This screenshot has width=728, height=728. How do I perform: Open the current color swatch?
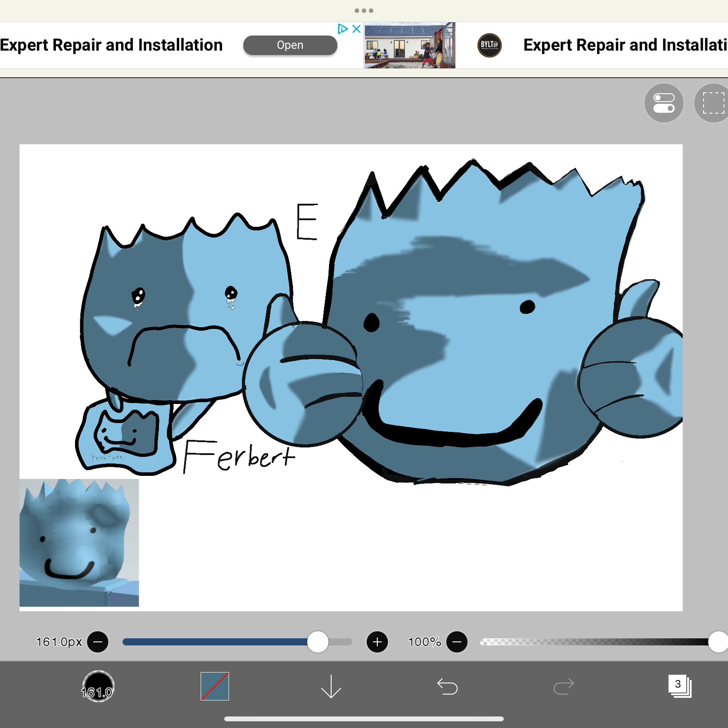[x=214, y=686]
